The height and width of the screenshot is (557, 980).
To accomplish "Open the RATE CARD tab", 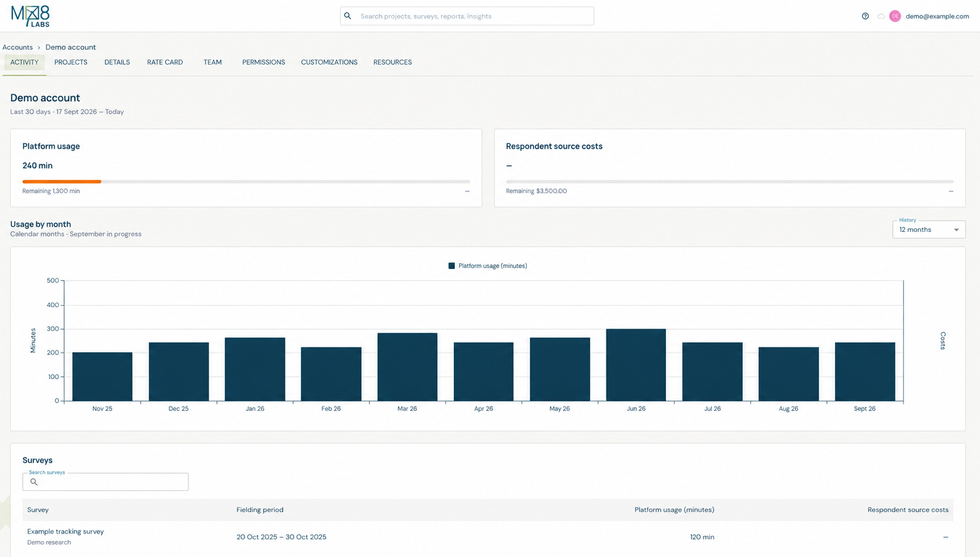I will click(x=165, y=62).
